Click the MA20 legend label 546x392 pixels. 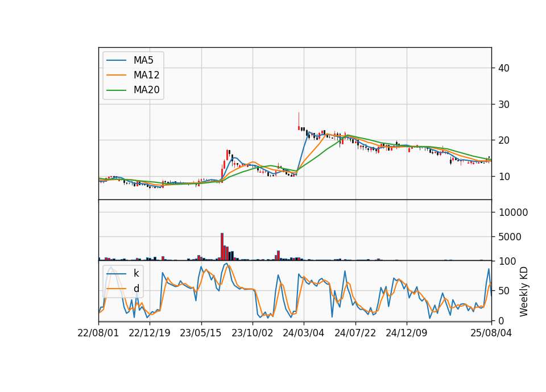(x=146, y=90)
